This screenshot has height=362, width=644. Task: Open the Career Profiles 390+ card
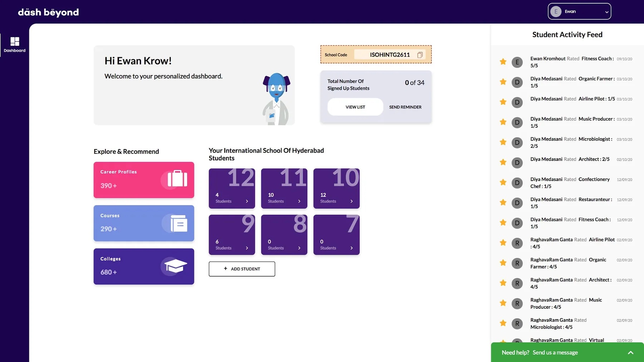point(144,180)
